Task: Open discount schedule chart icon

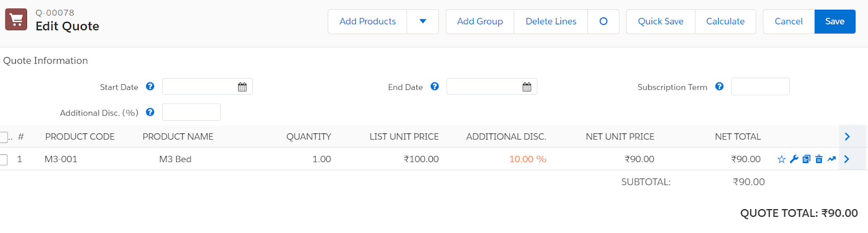Action: point(832,159)
